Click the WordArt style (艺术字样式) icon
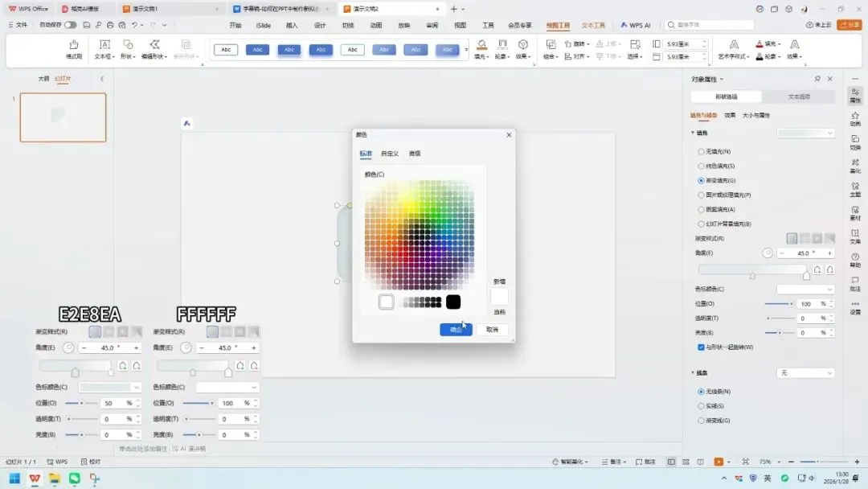This screenshot has height=489, width=868. [x=734, y=45]
